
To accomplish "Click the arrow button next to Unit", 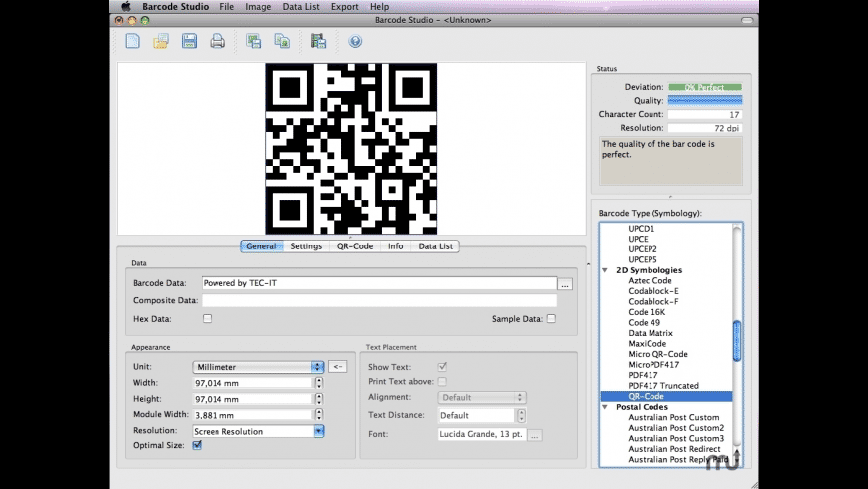I will [338, 366].
